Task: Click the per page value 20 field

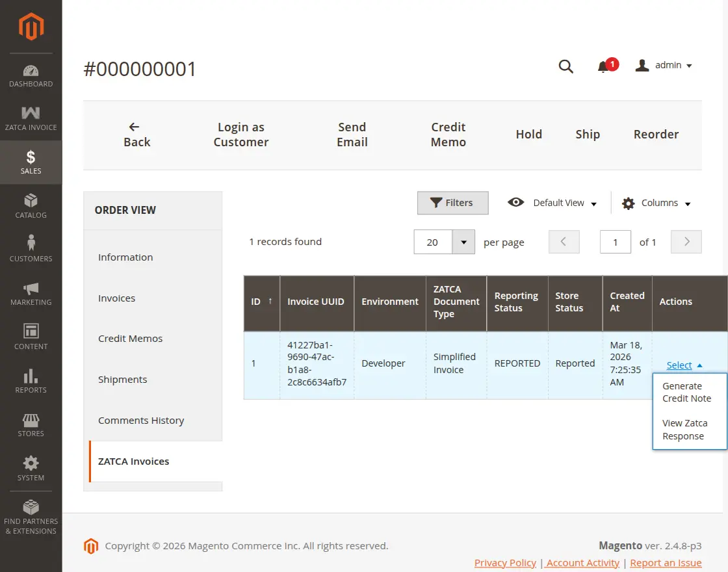Action: click(x=433, y=242)
